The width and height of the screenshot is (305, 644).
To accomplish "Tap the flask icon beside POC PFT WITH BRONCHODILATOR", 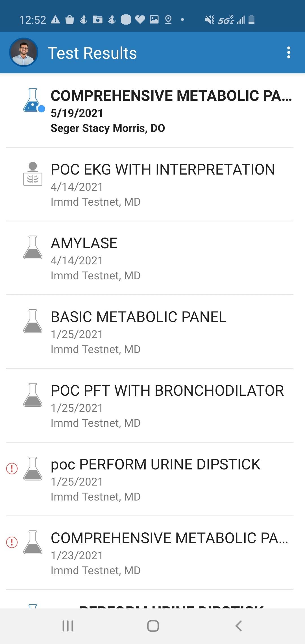I will [33, 395].
